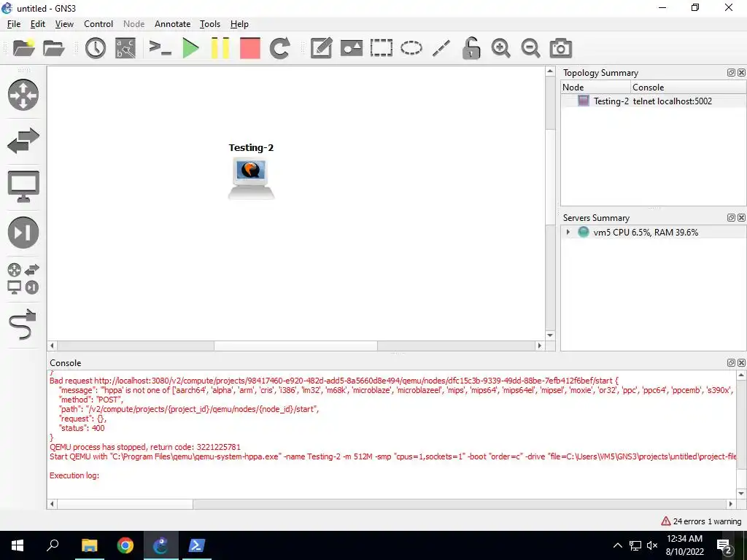The image size is (747, 560).
Task: Draw an ellipse tool
Action: point(411,48)
